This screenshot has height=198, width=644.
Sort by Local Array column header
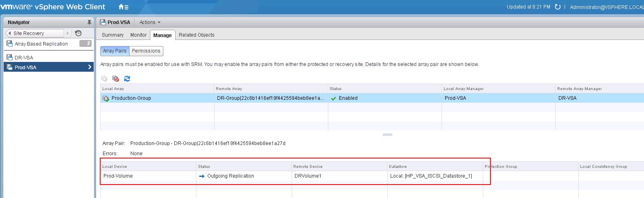pyautogui.click(x=157, y=88)
